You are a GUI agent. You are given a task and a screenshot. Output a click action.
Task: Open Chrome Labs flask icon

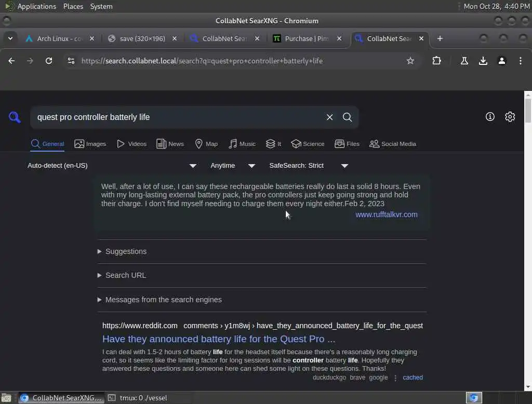(464, 61)
